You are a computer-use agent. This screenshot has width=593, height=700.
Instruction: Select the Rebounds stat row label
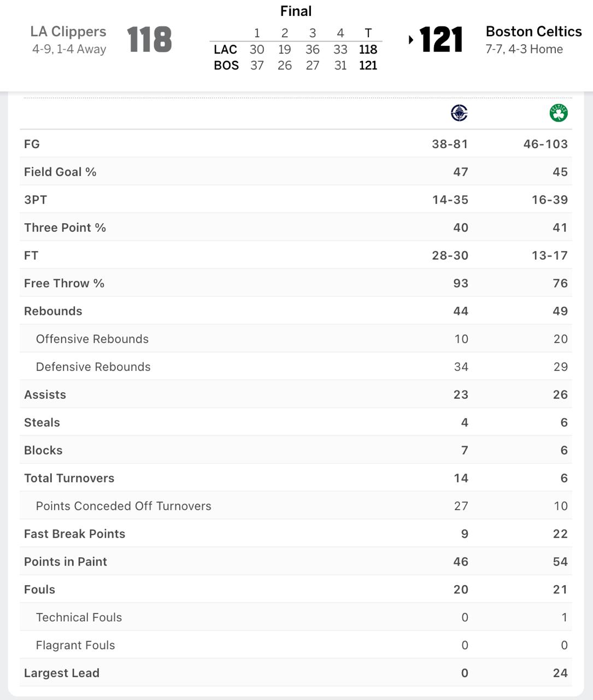[53, 311]
